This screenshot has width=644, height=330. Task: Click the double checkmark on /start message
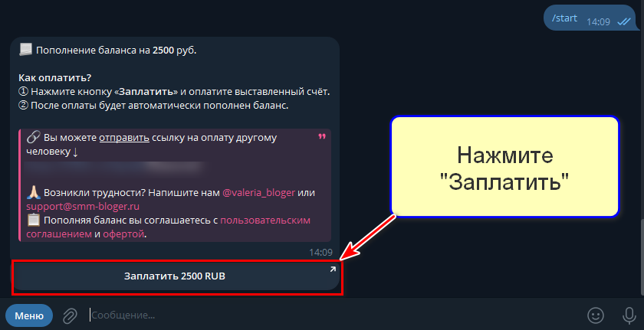[623, 22]
